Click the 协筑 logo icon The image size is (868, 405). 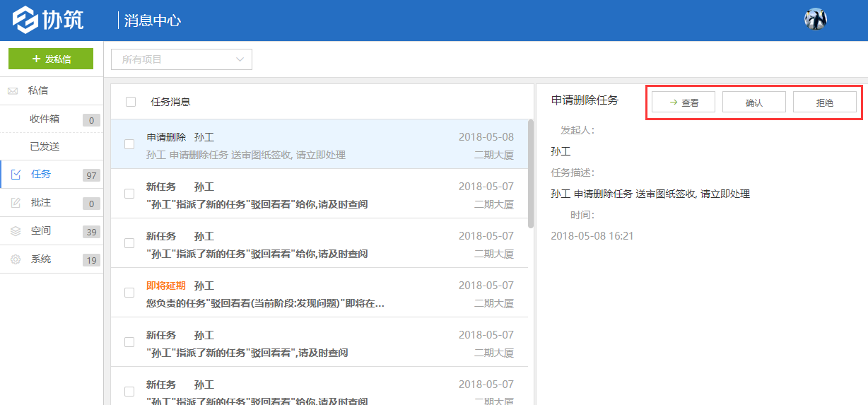pos(26,20)
